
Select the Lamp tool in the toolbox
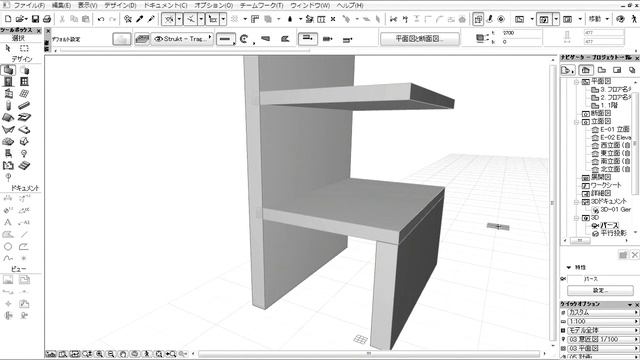24,153
